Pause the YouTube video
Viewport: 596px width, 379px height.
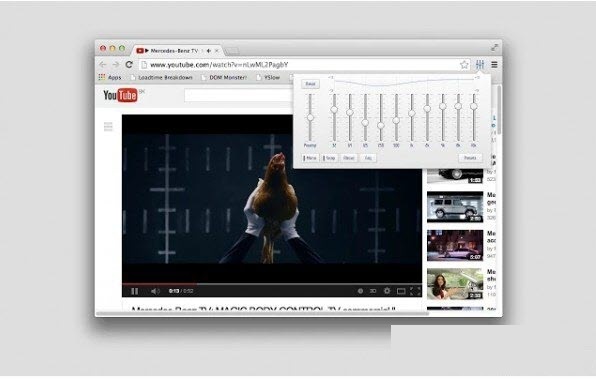(135, 291)
